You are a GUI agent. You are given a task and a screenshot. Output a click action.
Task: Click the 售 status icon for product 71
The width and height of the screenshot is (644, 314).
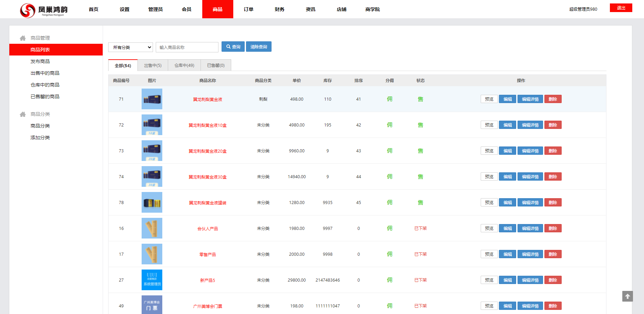pyautogui.click(x=420, y=99)
